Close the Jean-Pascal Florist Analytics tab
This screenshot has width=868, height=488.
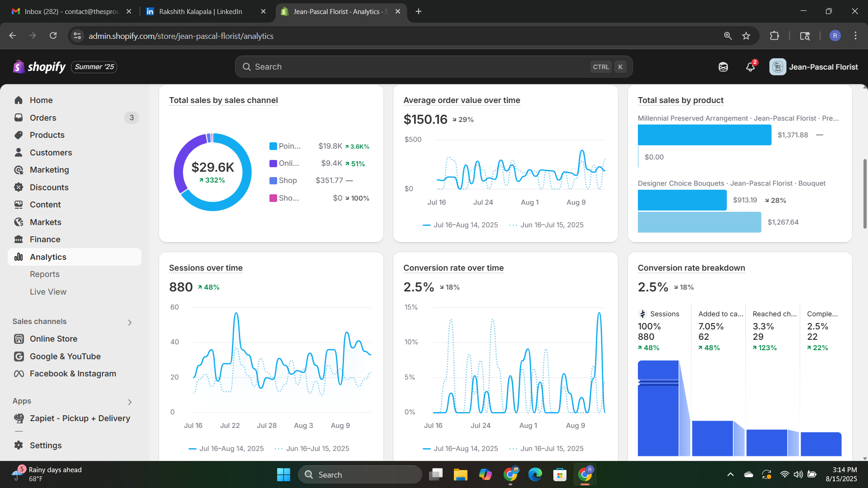pyautogui.click(x=398, y=11)
